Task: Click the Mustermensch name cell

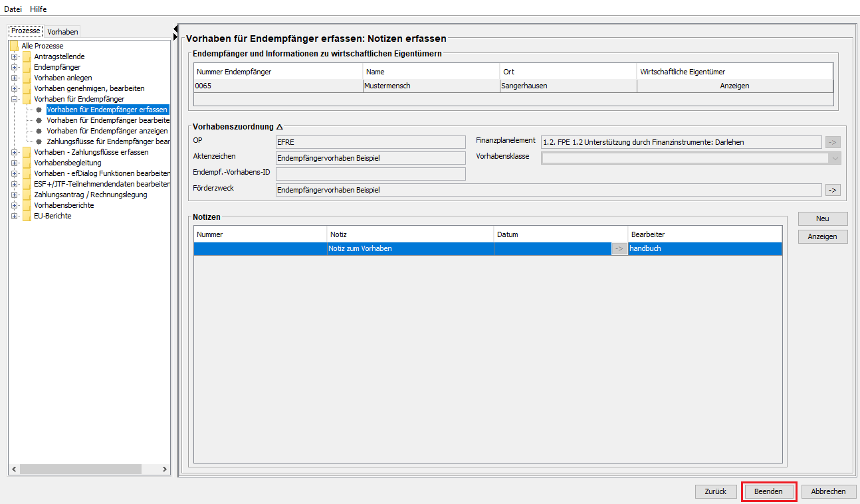Action: point(431,86)
